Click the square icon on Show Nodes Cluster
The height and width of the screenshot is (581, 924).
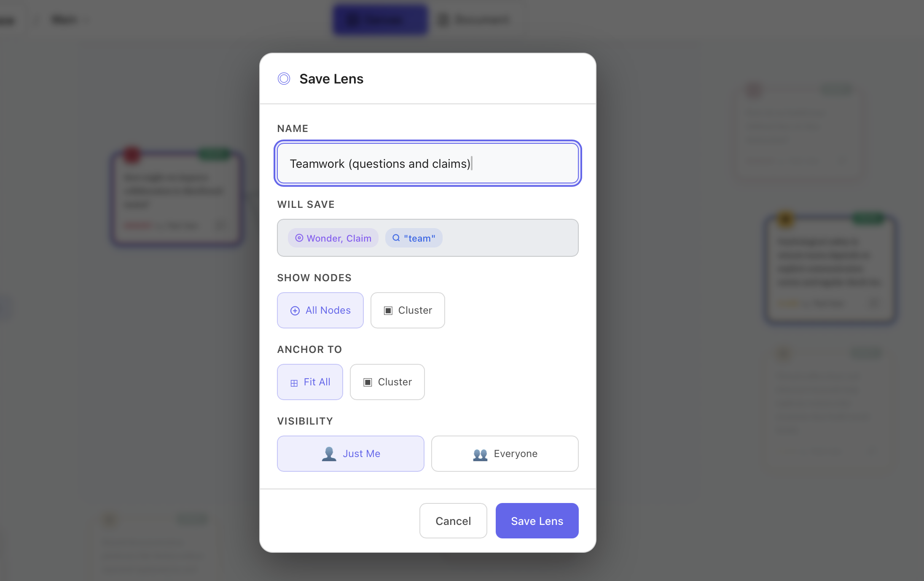point(388,311)
